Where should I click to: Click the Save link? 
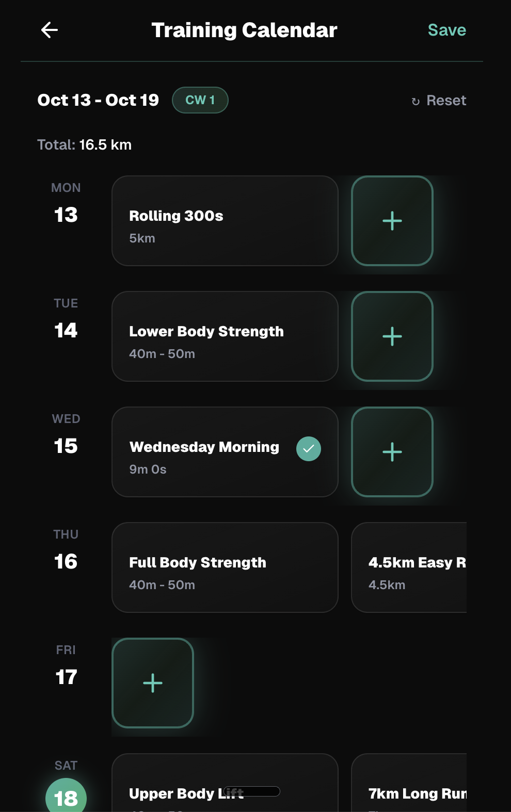[446, 30]
